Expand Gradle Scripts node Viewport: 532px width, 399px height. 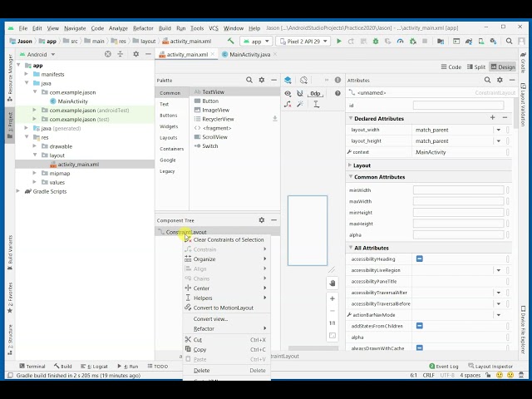[x=18, y=191]
